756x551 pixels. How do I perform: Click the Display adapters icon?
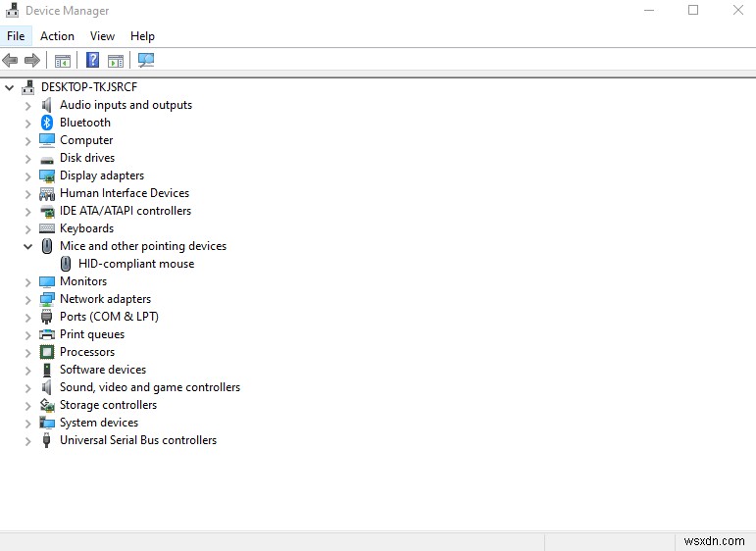point(47,175)
